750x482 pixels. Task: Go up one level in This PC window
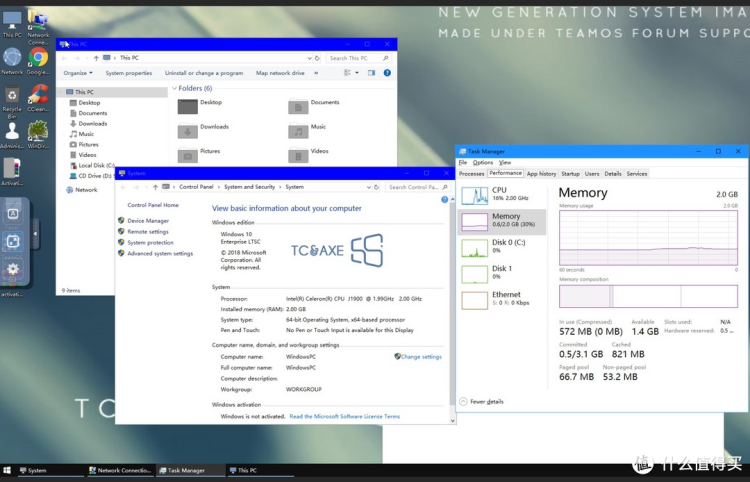click(96, 58)
